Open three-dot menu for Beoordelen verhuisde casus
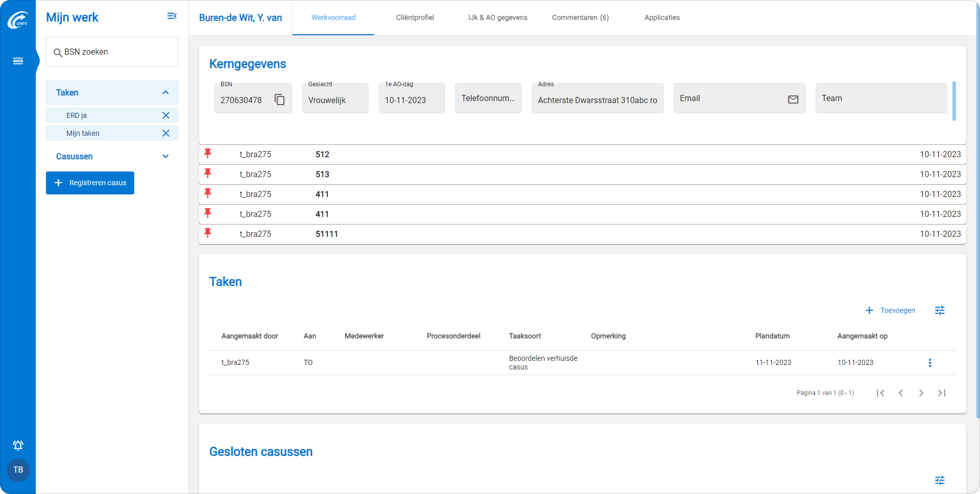The image size is (980, 494). coord(930,363)
